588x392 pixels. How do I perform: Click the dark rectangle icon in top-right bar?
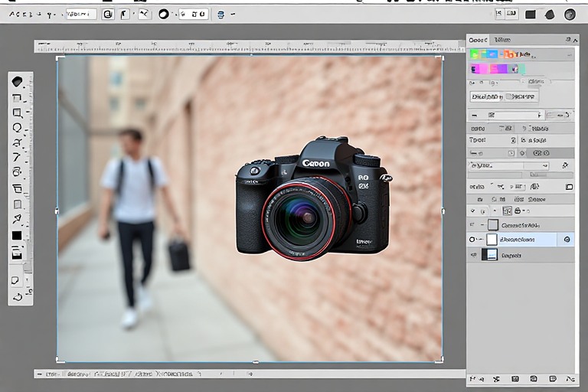tap(531, 15)
